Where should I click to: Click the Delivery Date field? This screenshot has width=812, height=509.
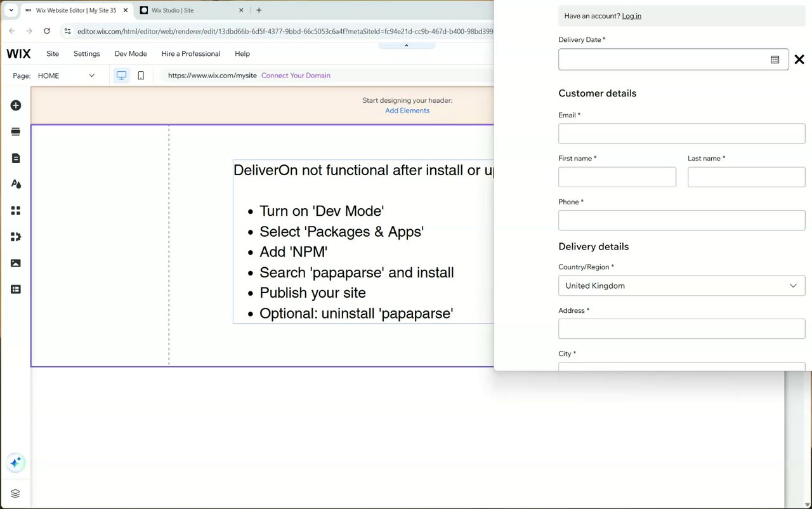[x=673, y=60]
